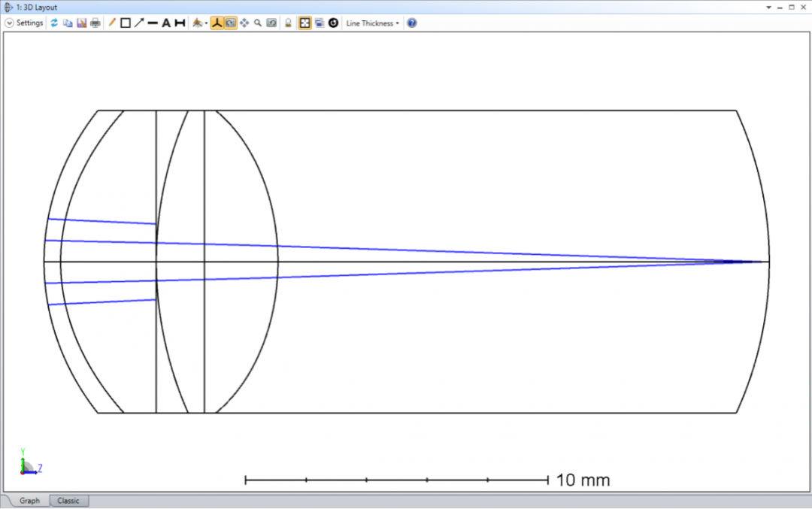Copy the layout to the clipboard
Screen dimensions: 812x509
click(68, 23)
